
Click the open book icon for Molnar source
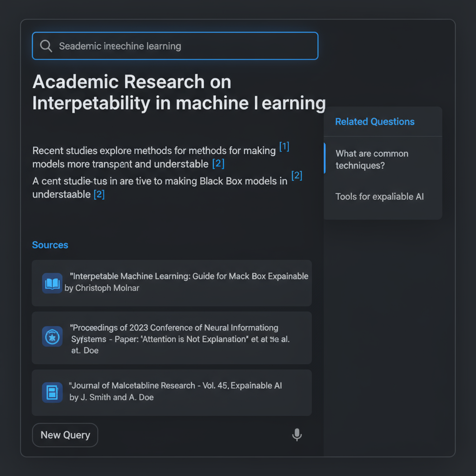point(52,283)
